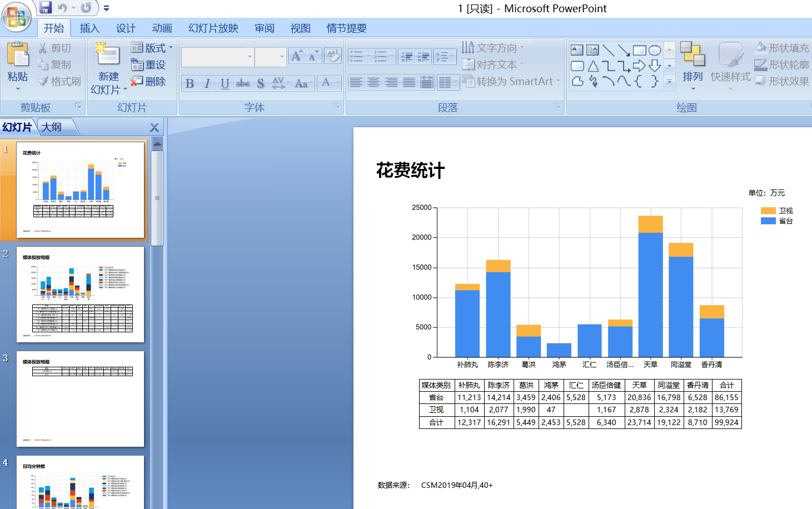Delete the current slide
This screenshot has height=509, width=812.
[x=148, y=82]
